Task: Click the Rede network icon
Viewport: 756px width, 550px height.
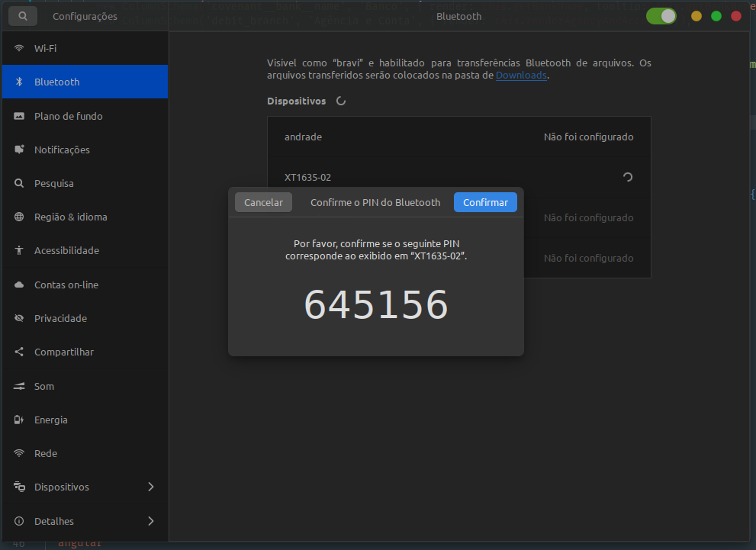Action: tap(19, 453)
